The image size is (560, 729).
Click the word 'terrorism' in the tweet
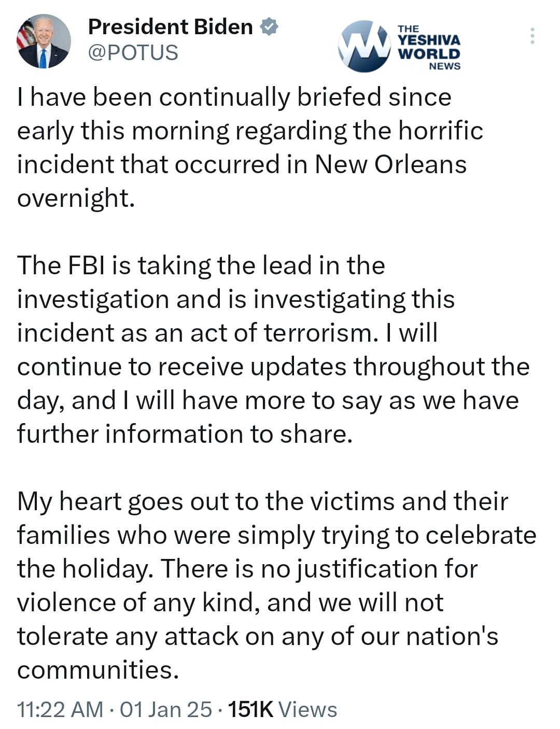[318, 333]
